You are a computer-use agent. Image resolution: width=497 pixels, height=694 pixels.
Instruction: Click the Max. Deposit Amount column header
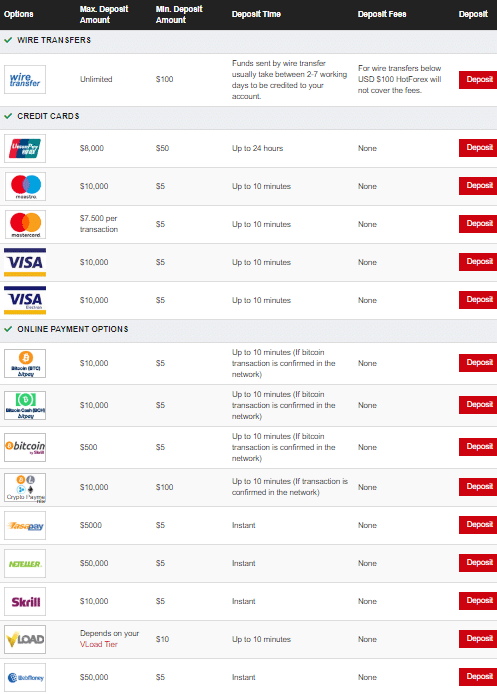pos(104,14)
